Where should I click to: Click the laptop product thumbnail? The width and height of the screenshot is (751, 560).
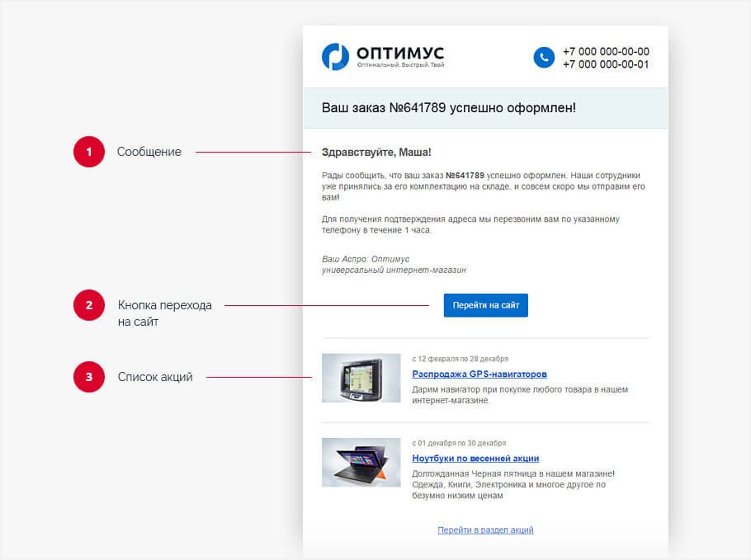point(361,462)
